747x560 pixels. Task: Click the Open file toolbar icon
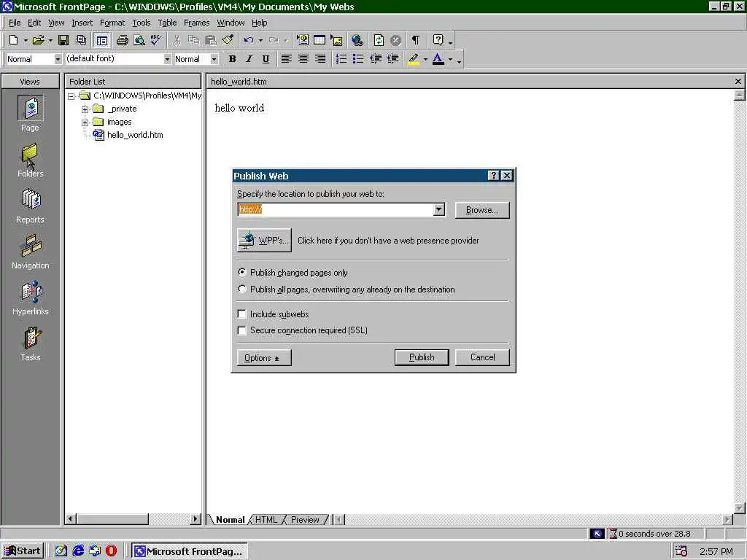point(38,41)
